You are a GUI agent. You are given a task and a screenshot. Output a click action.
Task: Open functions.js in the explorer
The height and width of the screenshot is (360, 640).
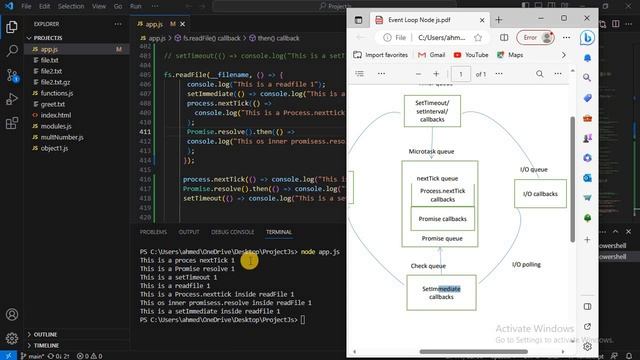(x=57, y=93)
